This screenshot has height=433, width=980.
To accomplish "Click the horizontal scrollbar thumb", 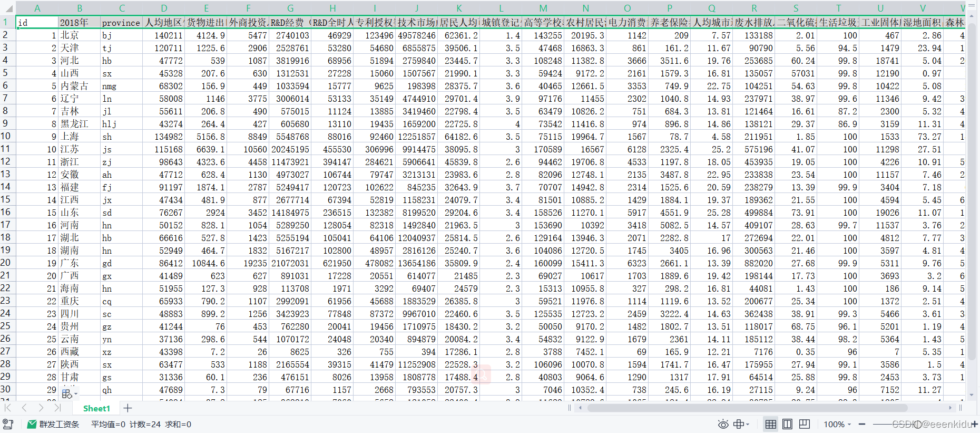I will tap(747, 408).
